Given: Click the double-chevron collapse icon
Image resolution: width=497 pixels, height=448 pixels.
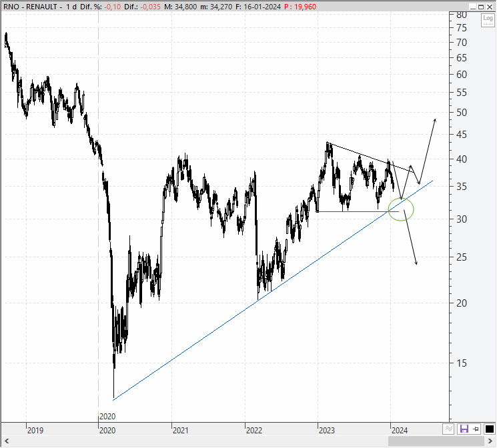Looking at the screenshot, I should click(x=448, y=429).
